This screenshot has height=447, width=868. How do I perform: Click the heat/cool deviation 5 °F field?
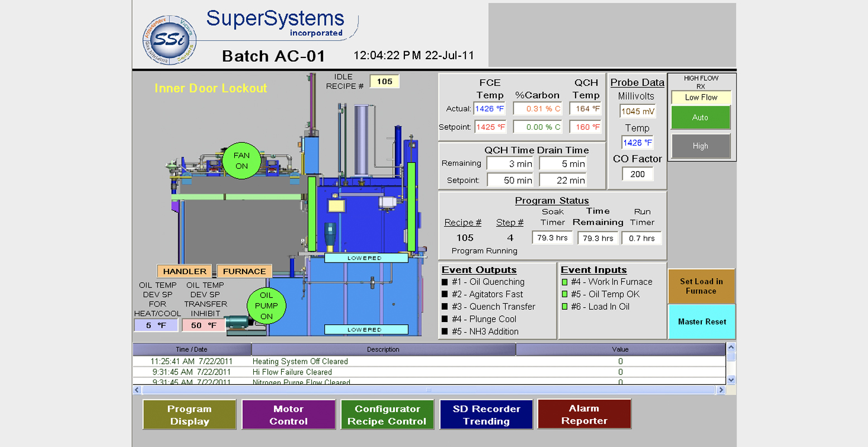[x=156, y=325]
